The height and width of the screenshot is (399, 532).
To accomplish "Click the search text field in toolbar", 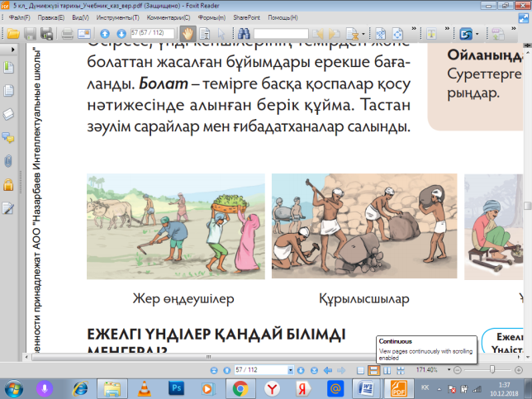I will click(281, 34).
